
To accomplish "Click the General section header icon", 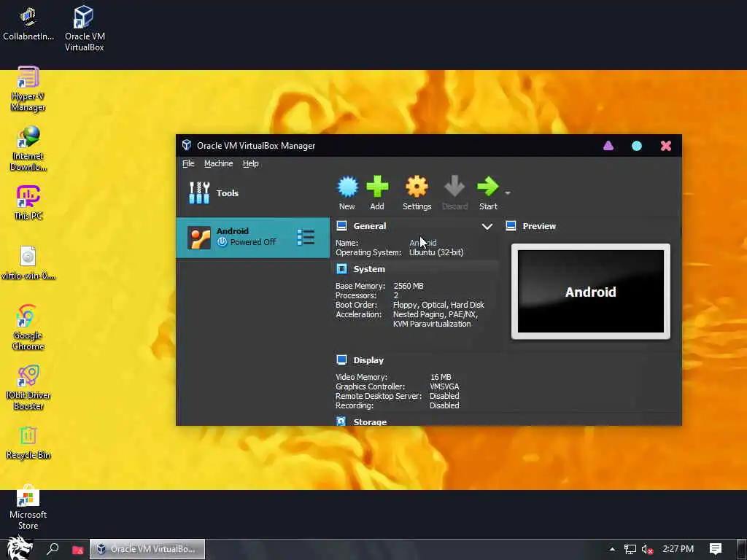I will (341, 226).
